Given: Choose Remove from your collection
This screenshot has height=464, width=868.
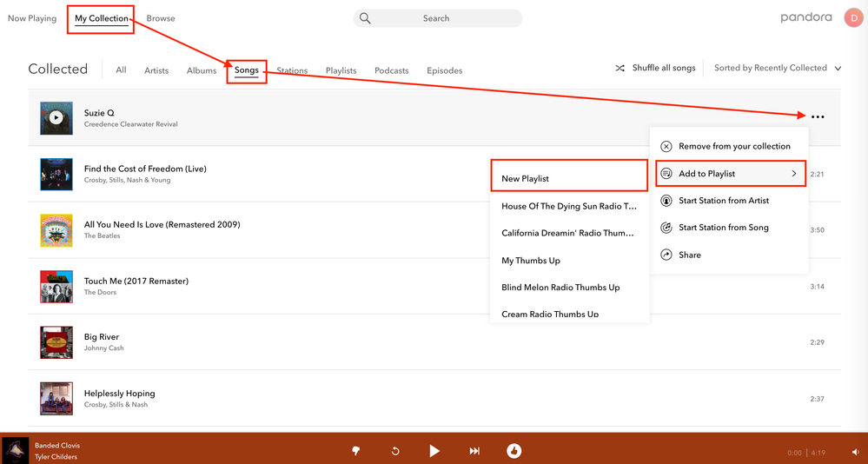Looking at the screenshot, I should click(733, 146).
